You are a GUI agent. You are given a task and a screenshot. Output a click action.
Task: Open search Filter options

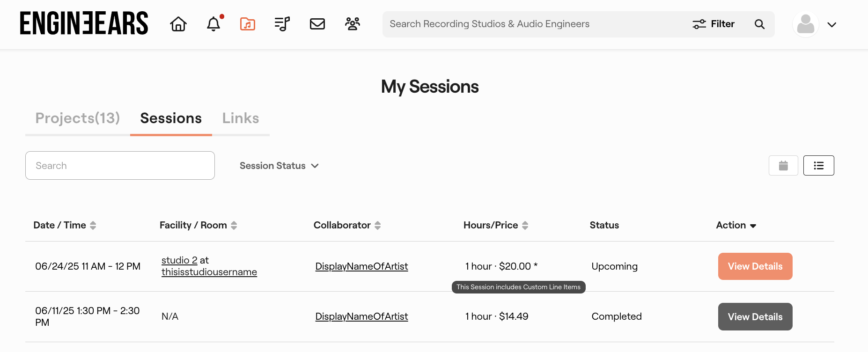point(714,24)
